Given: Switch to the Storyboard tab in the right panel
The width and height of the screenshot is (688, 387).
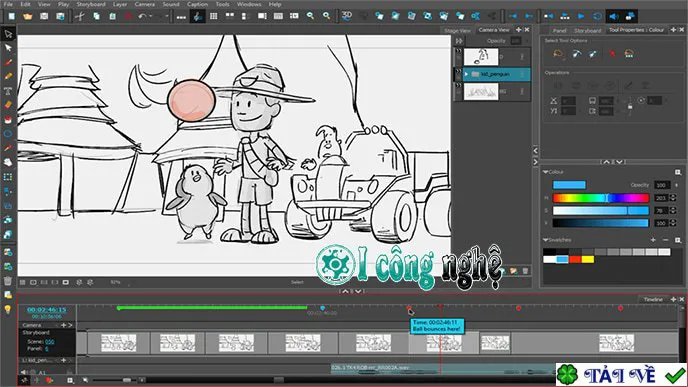Looking at the screenshot, I should [x=588, y=31].
